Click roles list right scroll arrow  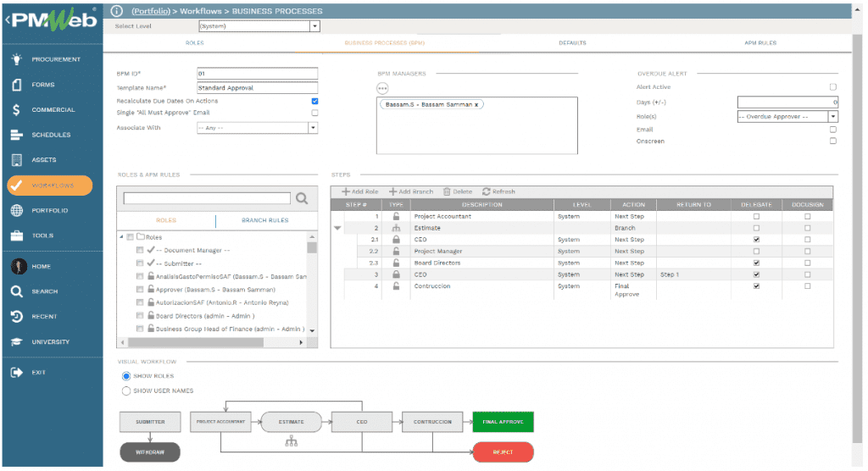click(x=301, y=342)
